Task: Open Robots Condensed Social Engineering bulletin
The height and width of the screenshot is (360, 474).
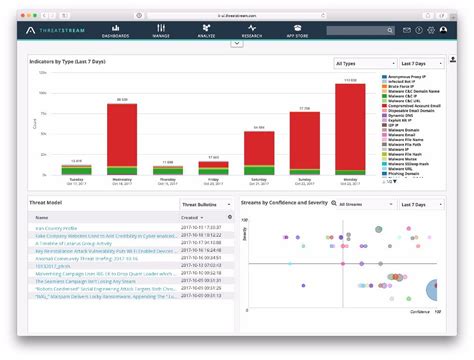Action: point(105,289)
